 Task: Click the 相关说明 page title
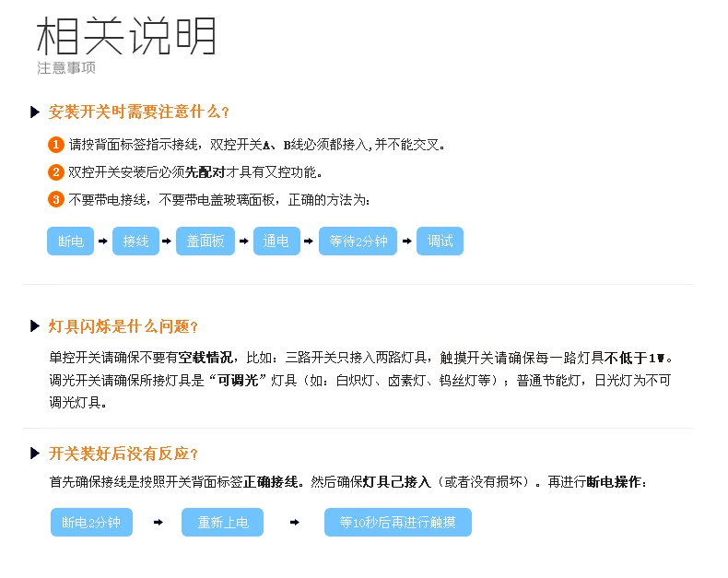coord(126,36)
